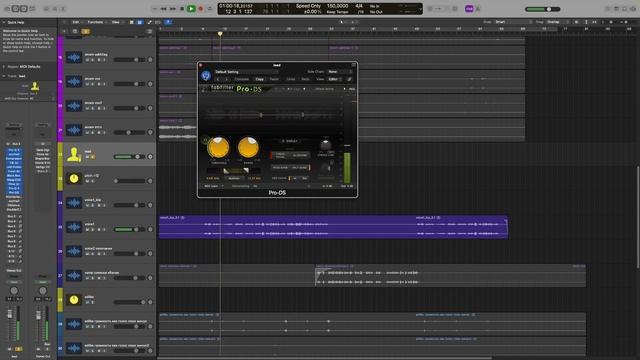Click the Stop transport button
The width and height of the screenshot is (640, 360).
[182, 9]
